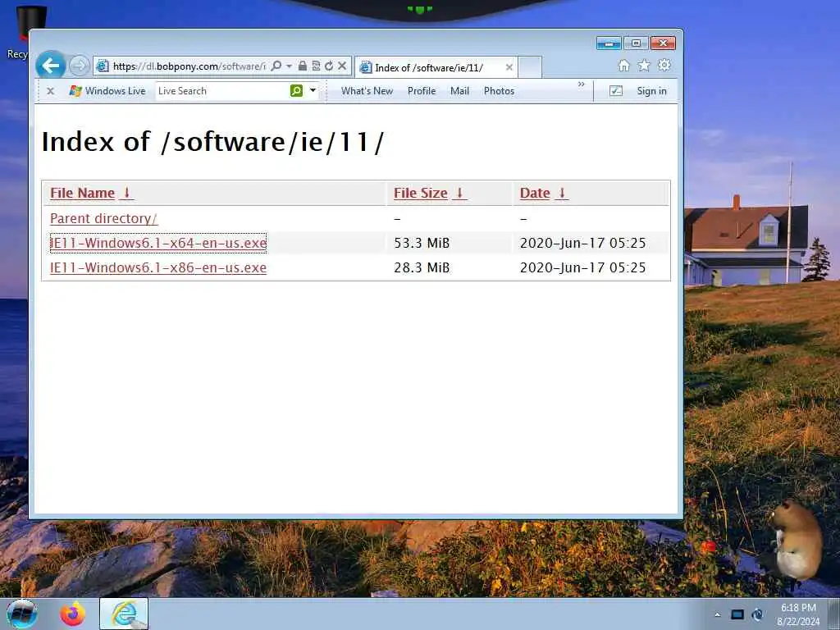The width and height of the screenshot is (840, 630).
Task: Refresh the page with the reload icon
Action: (x=329, y=66)
